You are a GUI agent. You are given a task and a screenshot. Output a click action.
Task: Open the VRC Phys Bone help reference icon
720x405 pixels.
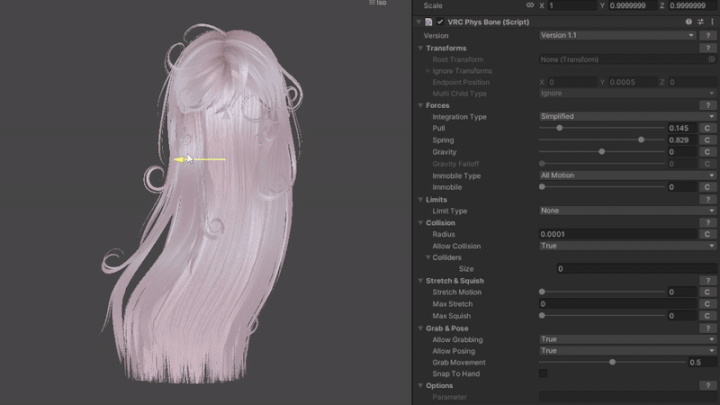[x=688, y=21]
